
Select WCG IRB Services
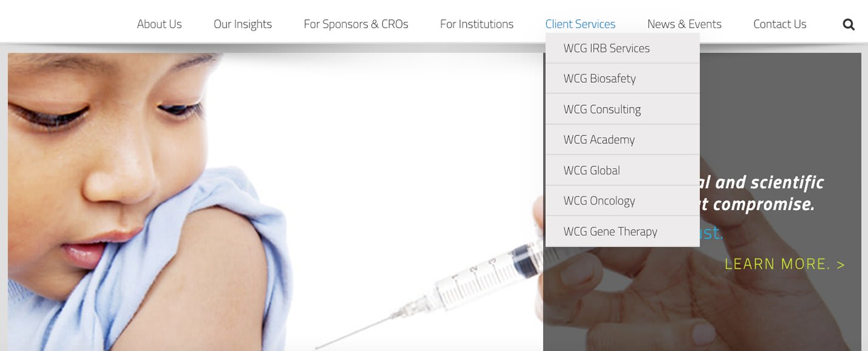tap(623, 48)
